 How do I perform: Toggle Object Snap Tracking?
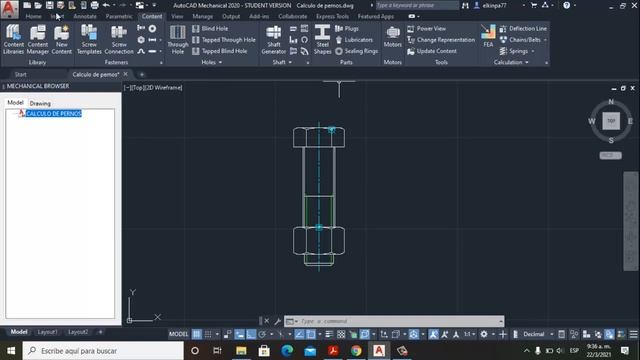(300, 334)
